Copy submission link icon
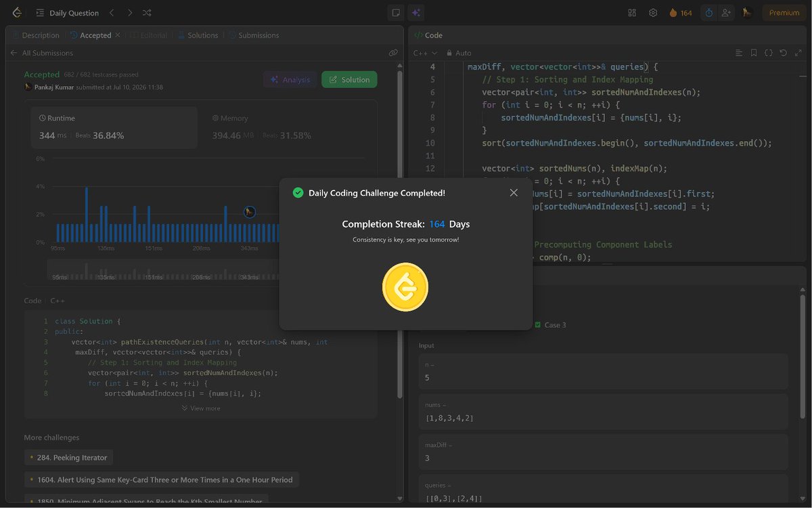Viewport: 812px width, 508px height. pos(393,53)
